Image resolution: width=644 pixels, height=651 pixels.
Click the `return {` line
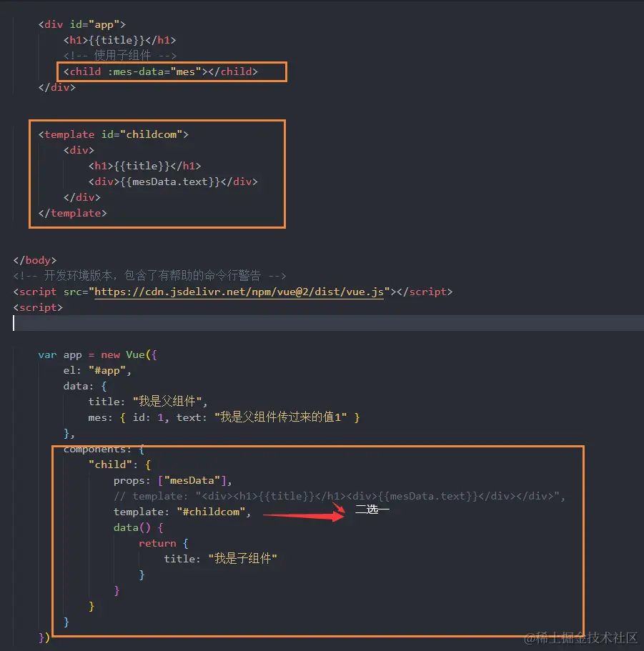164,544
